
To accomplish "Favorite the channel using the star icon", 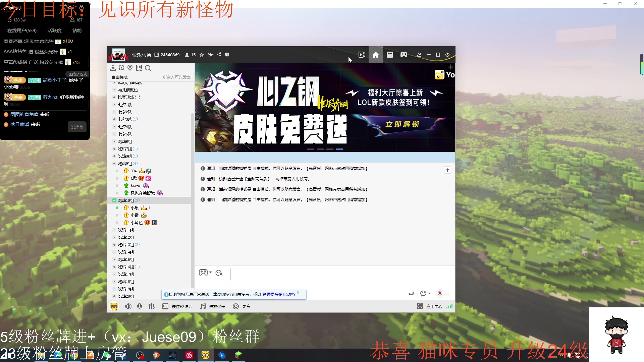I will coord(202,55).
